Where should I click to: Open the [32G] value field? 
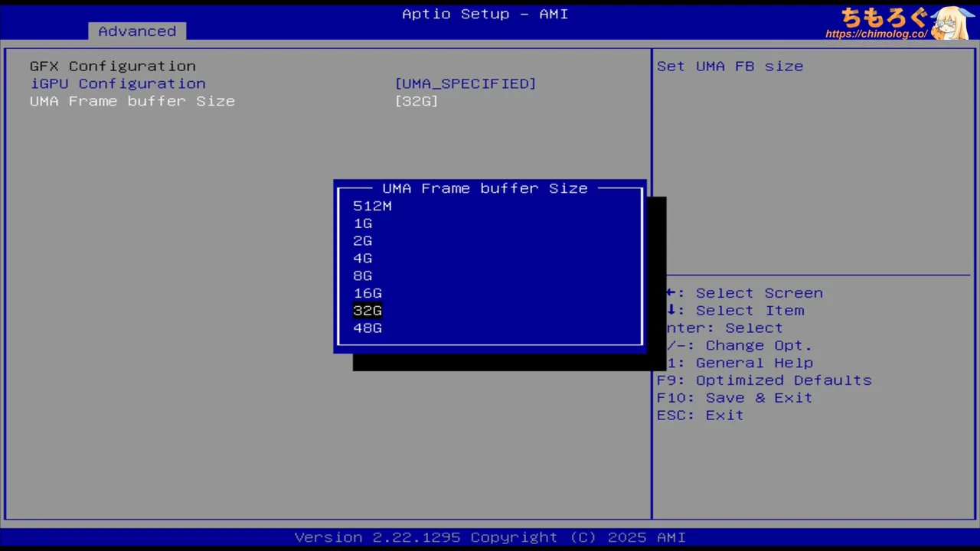[x=416, y=101]
